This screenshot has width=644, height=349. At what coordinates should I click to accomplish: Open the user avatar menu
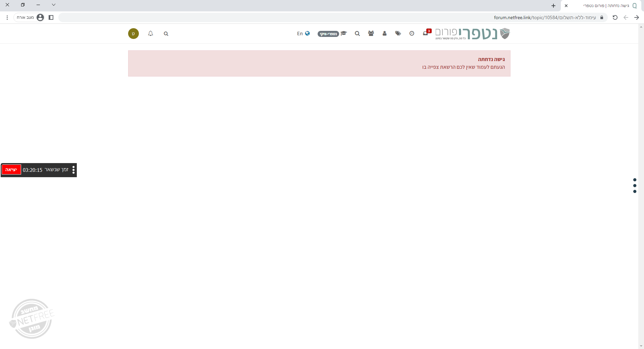coord(133,34)
